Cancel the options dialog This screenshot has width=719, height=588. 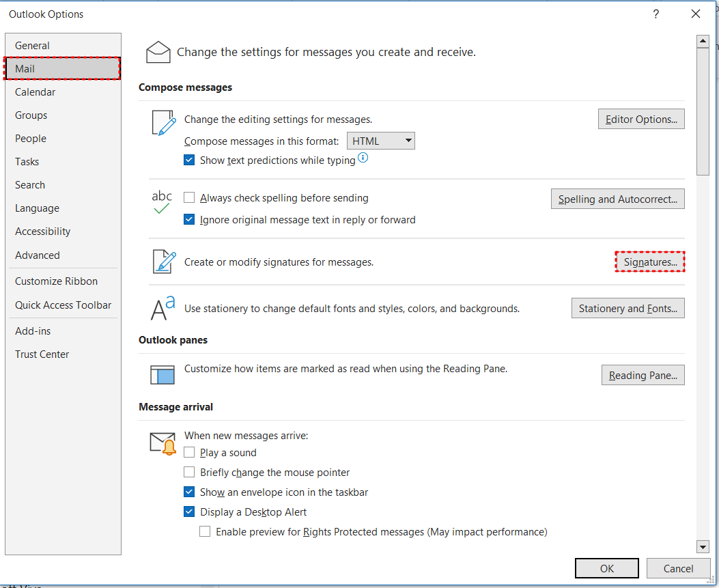(x=678, y=568)
